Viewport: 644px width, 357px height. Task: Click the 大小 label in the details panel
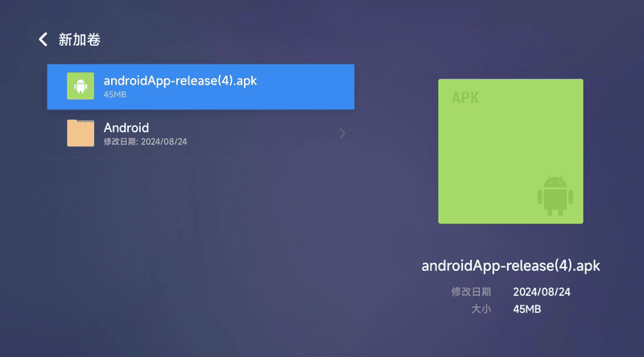(x=481, y=310)
